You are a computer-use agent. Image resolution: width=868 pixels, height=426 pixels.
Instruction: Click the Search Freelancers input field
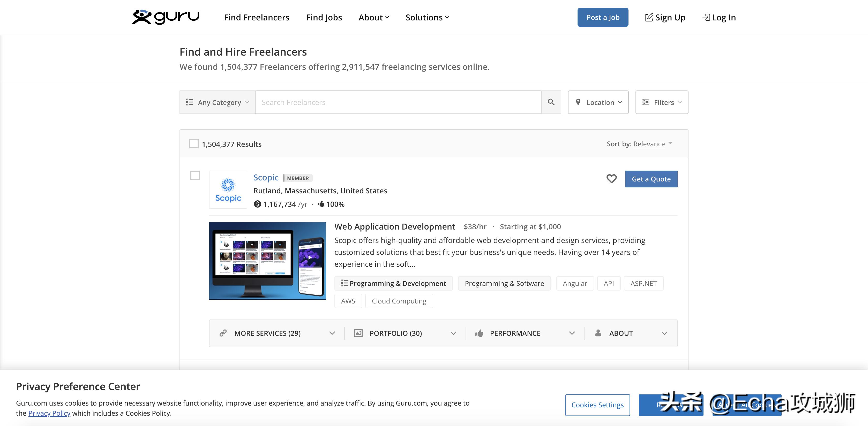(398, 102)
